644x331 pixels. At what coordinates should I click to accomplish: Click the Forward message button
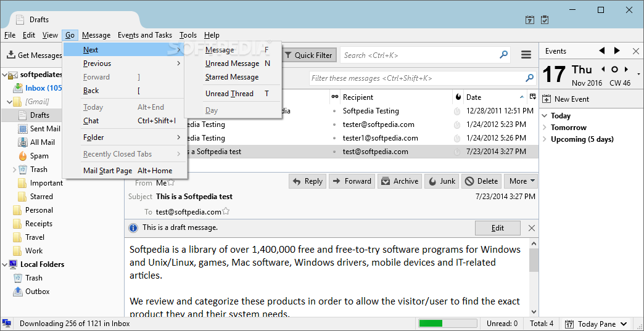352,181
